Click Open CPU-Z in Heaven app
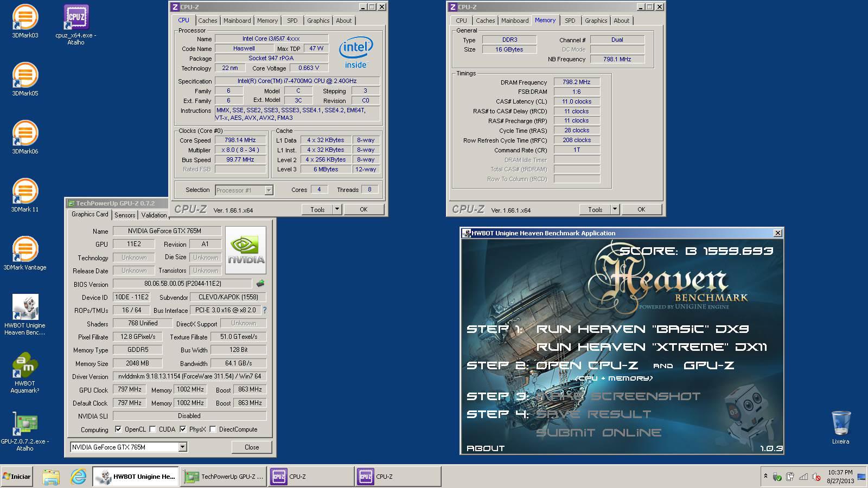This screenshot has height=488, width=868. pos(586,365)
